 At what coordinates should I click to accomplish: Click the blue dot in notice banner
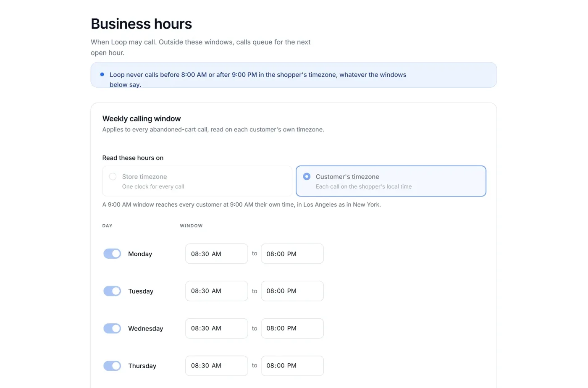pos(102,74)
